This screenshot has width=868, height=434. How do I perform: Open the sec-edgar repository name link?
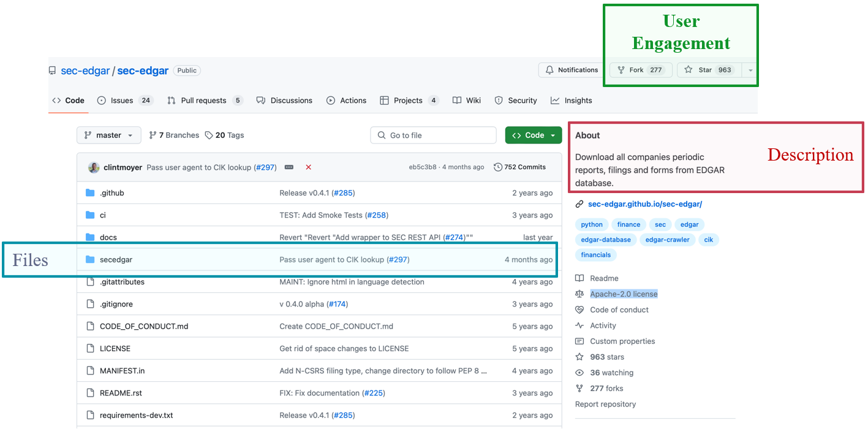pyautogui.click(x=143, y=70)
